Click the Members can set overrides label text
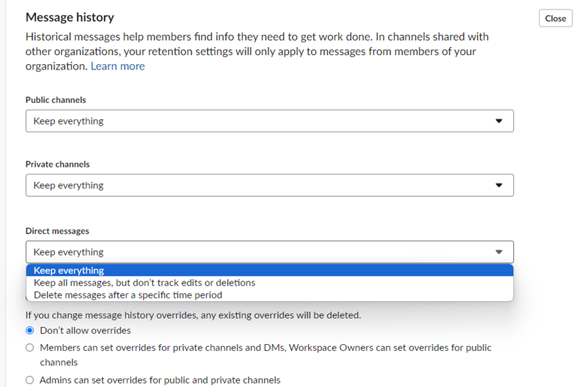This screenshot has width=588, height=387. 265,355
